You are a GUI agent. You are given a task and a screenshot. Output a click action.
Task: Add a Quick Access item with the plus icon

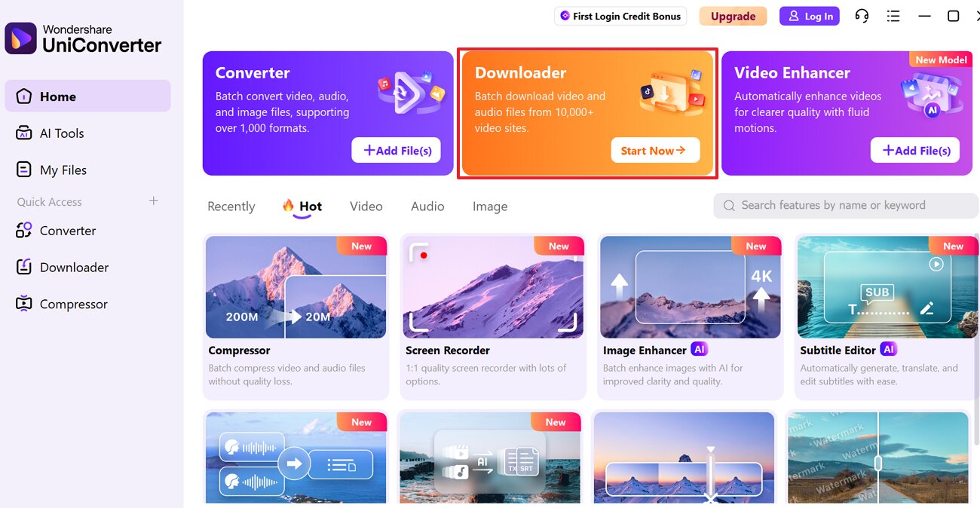tap(154, 201)
